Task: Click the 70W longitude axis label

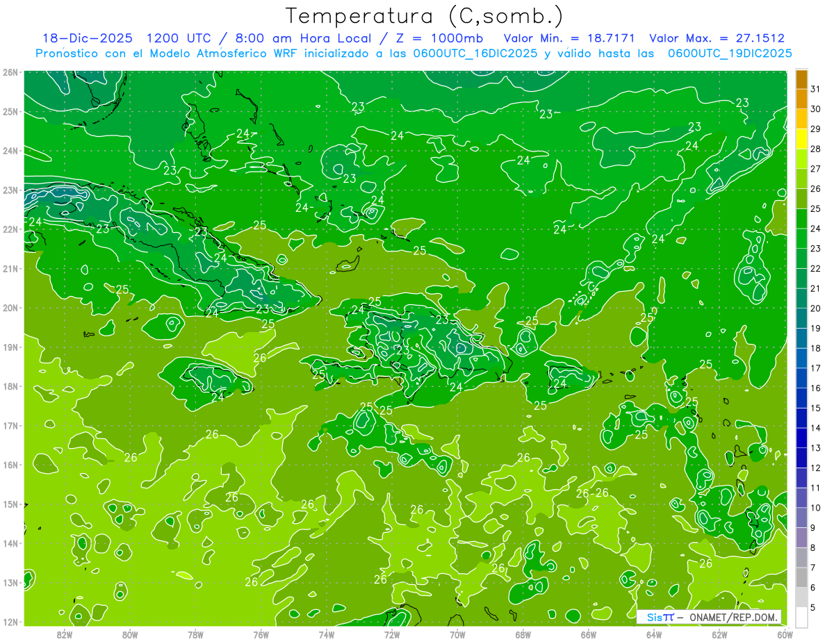Action: (457, 634)
